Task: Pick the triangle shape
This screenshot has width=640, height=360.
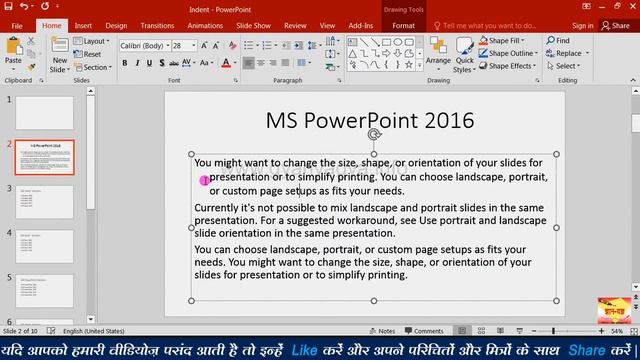Action: pyautogui.click(x=353, y=53)
